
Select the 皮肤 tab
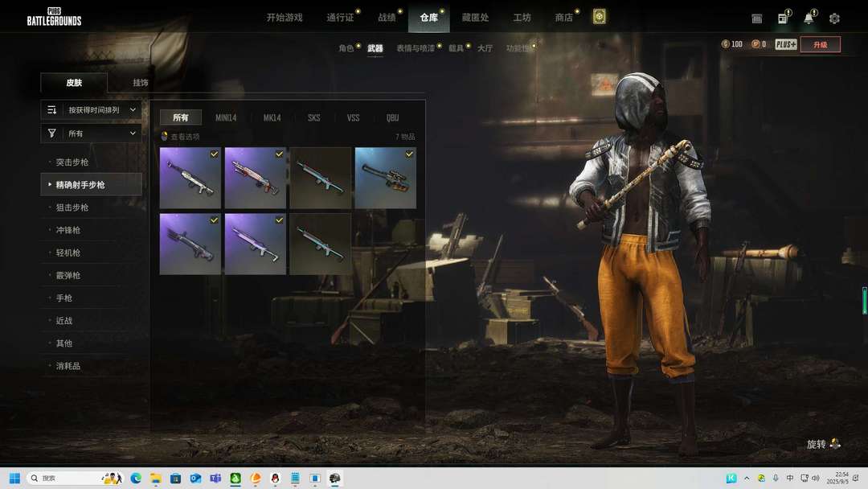pyautogui.click(x=74, y=83)
